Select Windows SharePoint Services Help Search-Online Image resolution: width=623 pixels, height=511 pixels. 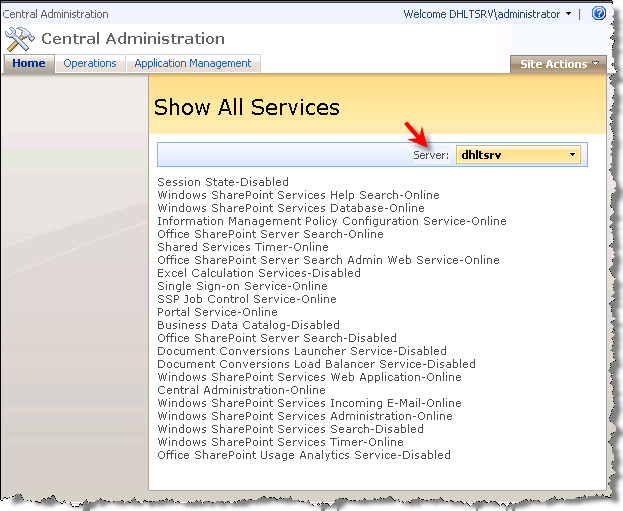point(298,195)
